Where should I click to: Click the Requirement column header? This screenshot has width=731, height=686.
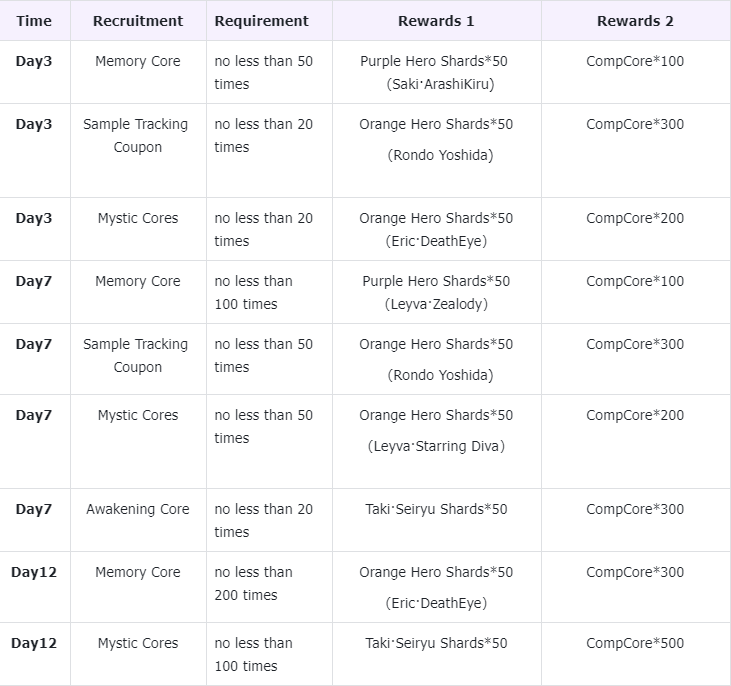(262, 21)
